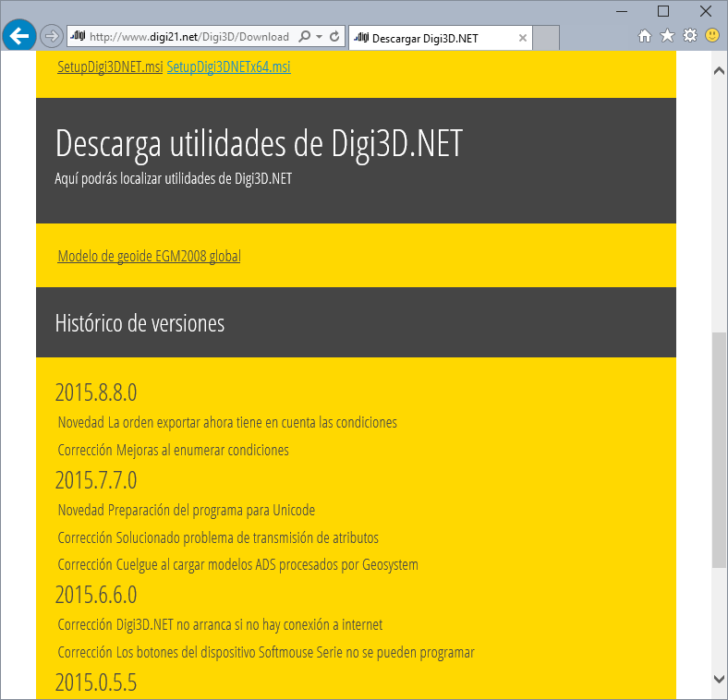The width and height of the screenshot is (728, 700).
Task: Open the Favorites star
Action: tap(668, 36)
